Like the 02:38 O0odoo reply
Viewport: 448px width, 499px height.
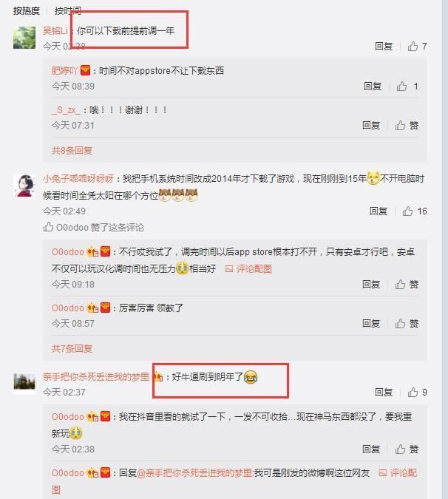pyautogui.click(x=407, y=449)
